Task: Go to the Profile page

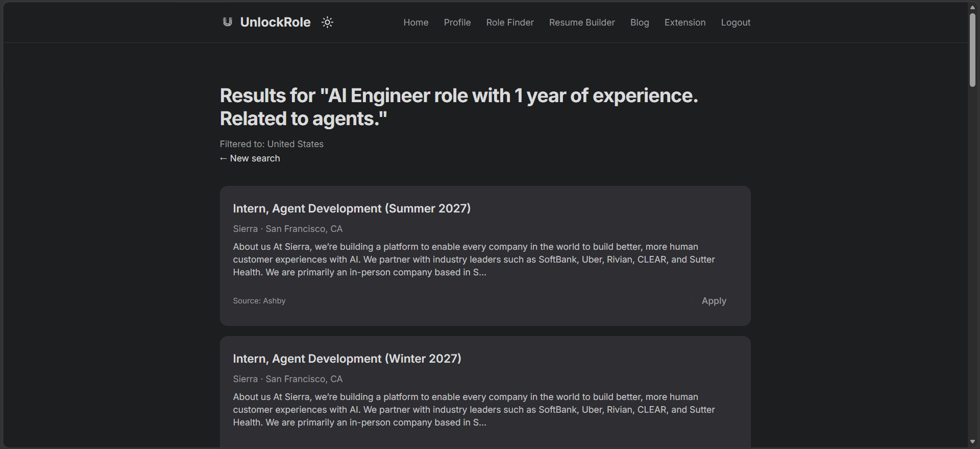Action: pyautogui.click(x=457, y=22)
